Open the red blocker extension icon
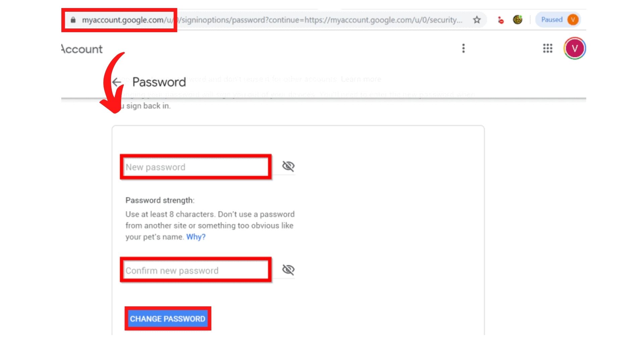 click(x=500, y=20)
